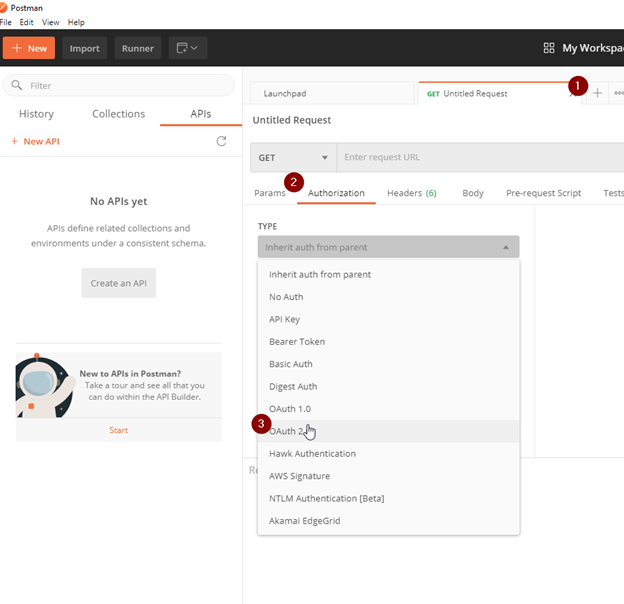Click the astronaut illustration
The height and width of the screenshot is (604, 624).
[45, 386]
